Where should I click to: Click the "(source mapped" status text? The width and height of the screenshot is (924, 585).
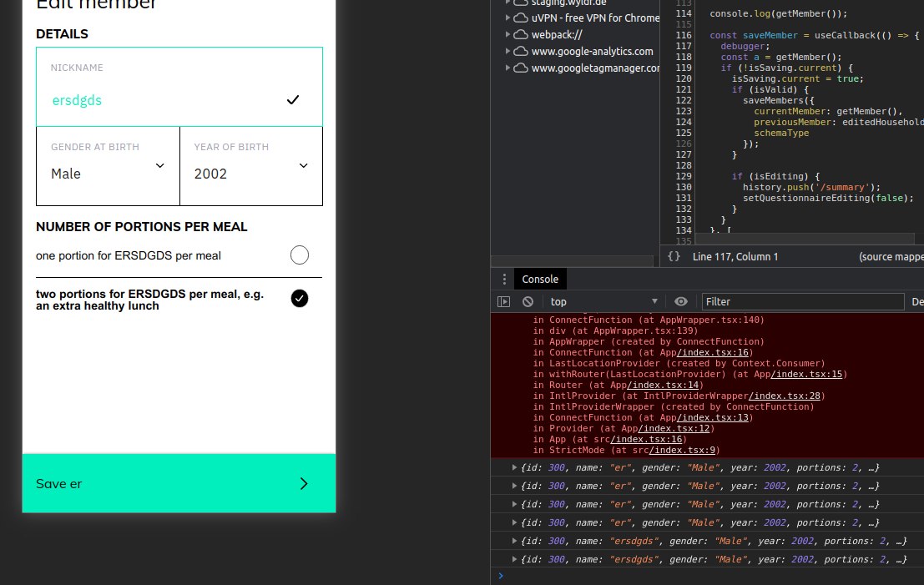pyautogui.click(x=891, y=257)
